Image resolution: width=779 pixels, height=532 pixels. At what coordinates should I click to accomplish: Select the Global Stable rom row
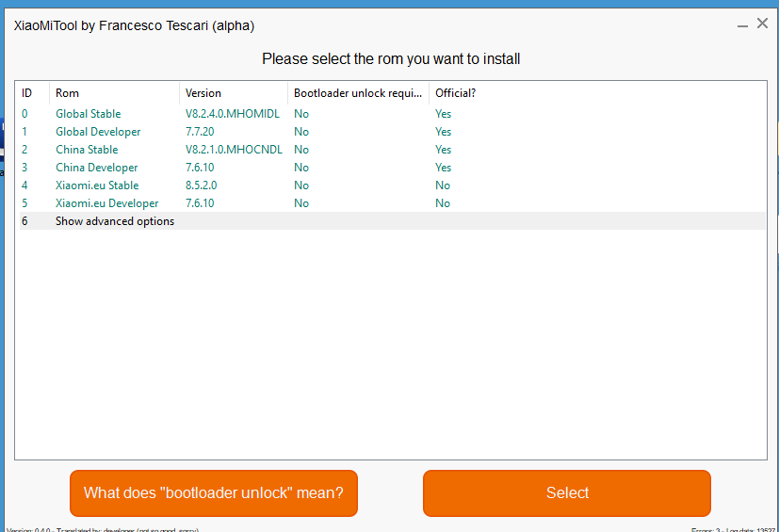88,114
